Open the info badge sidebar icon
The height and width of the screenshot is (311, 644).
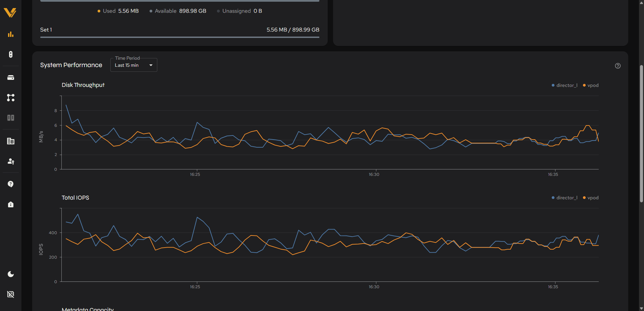click(x=11, y=204)
